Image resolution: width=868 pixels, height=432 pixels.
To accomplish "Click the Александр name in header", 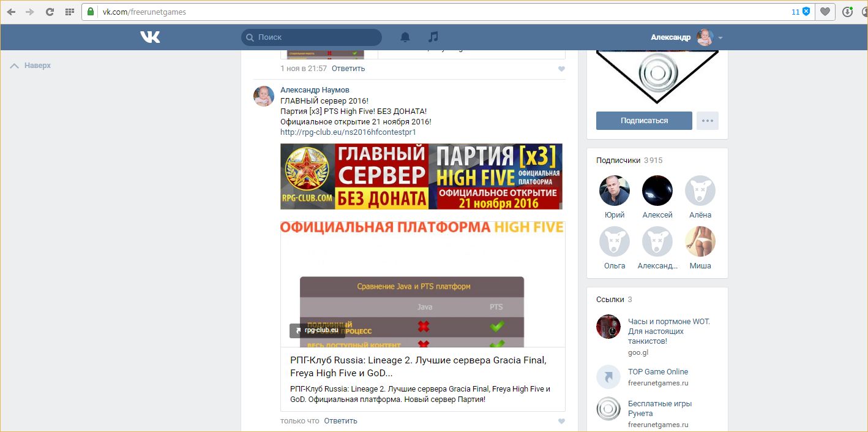I will coord(670,37).
